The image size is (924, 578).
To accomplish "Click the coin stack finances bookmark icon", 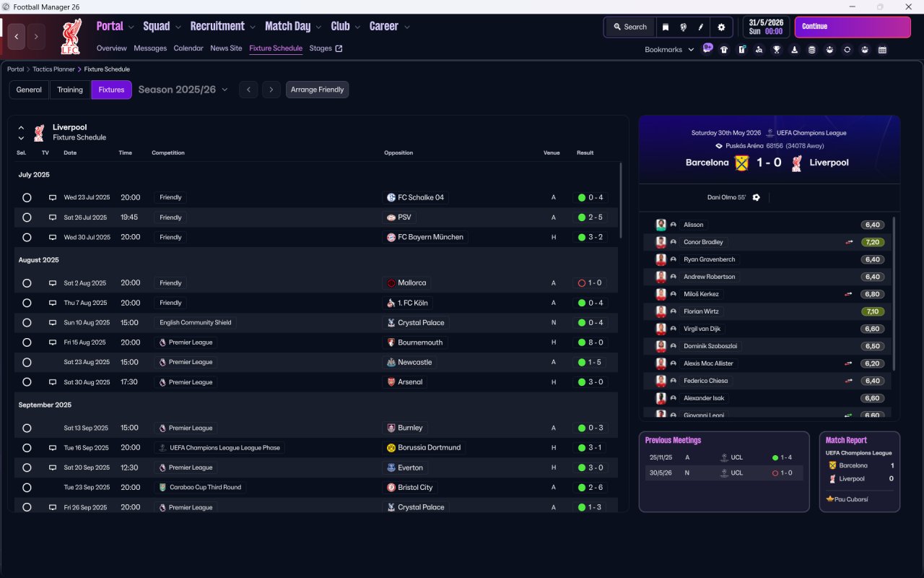I will click(x=812, y=50).
